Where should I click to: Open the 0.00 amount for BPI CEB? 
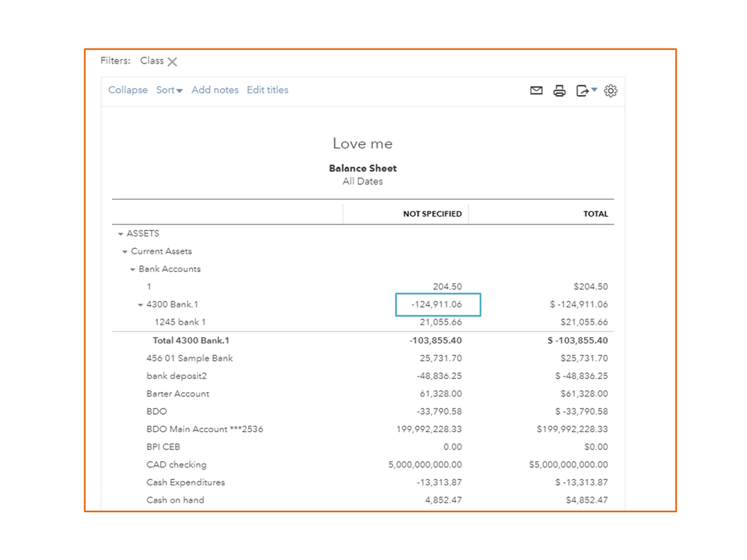click(x=452, y=447)
